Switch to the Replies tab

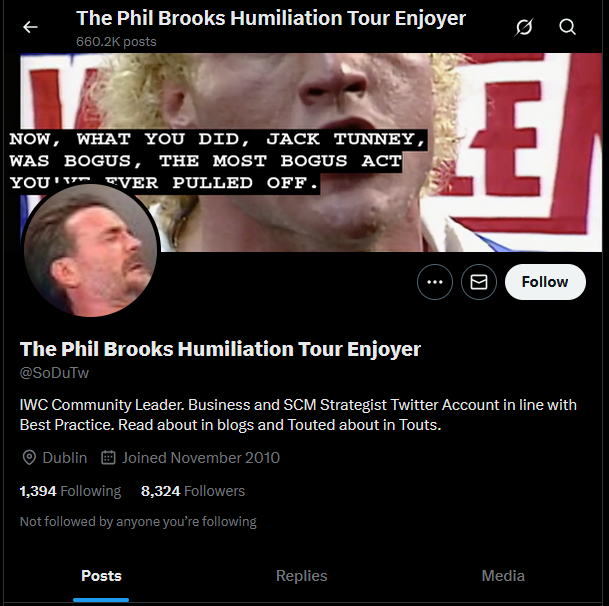[x=301, y=576]
